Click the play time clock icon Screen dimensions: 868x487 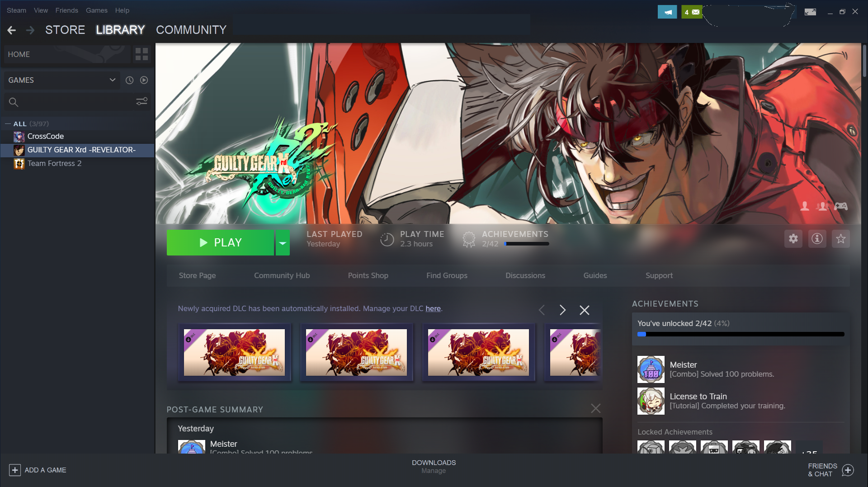point(387,239)
